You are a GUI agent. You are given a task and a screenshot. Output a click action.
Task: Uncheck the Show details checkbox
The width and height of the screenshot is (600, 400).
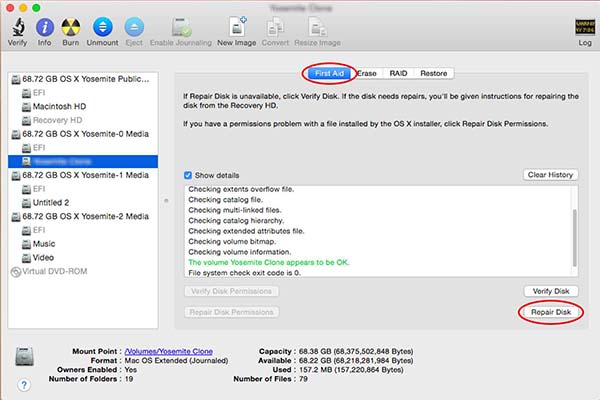point(188,174)
